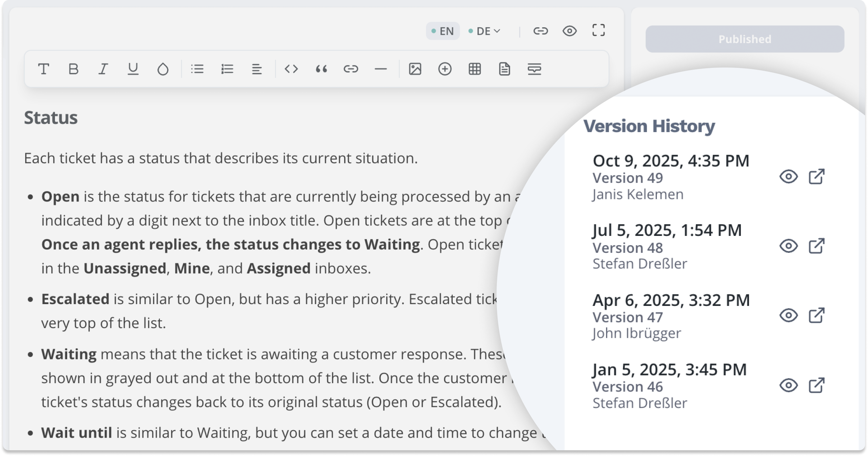Preview Version 49 with eye icon
Viewport: 868px width, 456px height.
789,177
